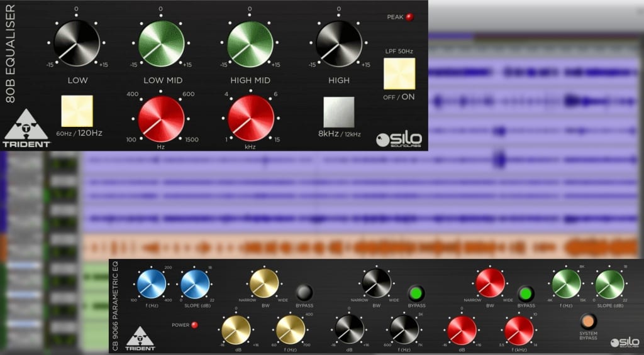
Task: Click the red POWER LED on CB 9066
Action: click(195, 325)
